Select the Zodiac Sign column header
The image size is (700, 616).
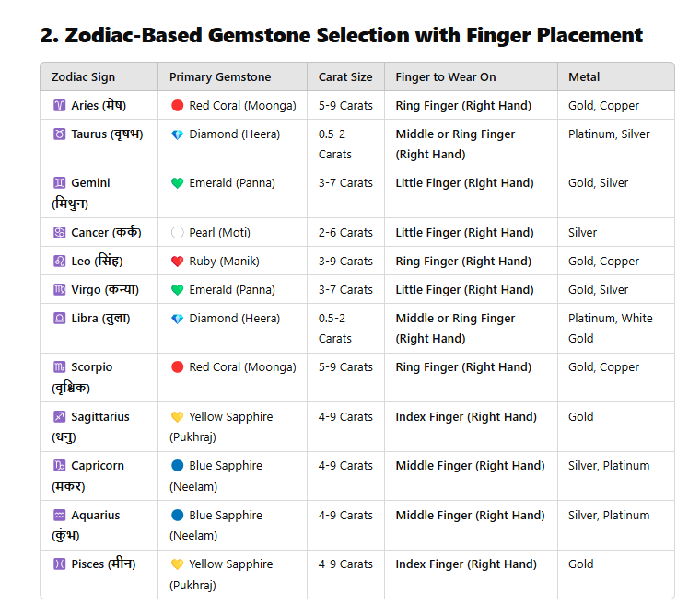[x=83, y=76]
